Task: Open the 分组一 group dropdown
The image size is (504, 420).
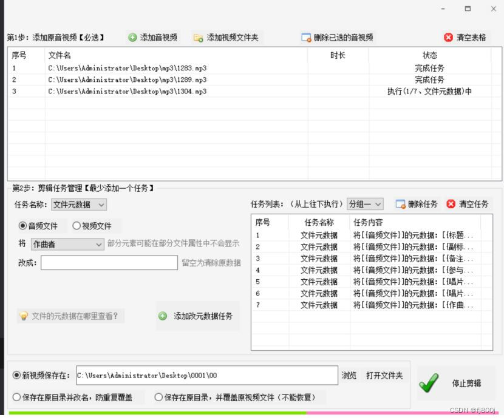Action: 365,204
